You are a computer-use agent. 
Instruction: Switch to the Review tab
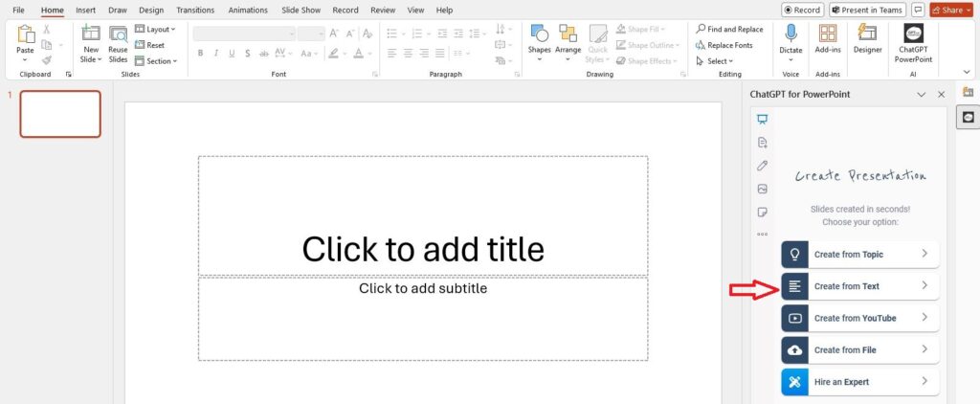tap(383, 10)
